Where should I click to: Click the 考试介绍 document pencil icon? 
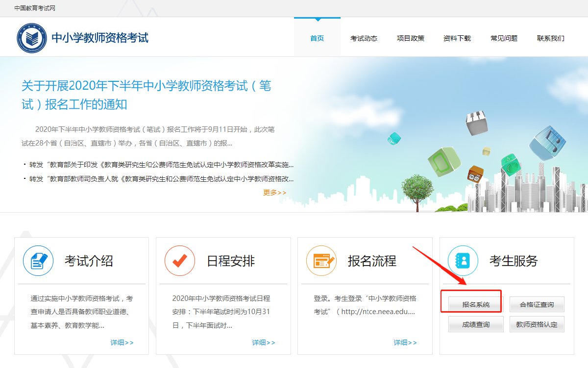coord(38,261)
